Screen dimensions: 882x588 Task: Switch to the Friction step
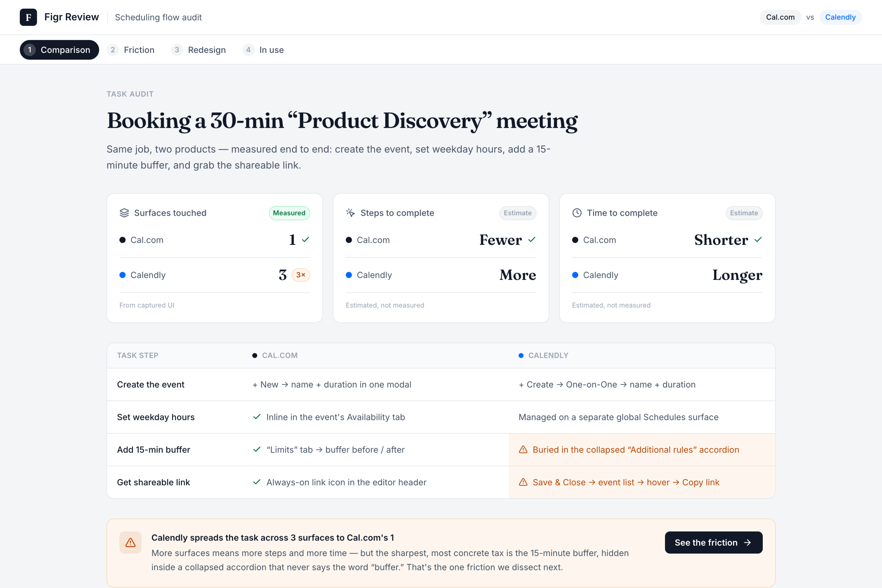[x=131, y=50]
